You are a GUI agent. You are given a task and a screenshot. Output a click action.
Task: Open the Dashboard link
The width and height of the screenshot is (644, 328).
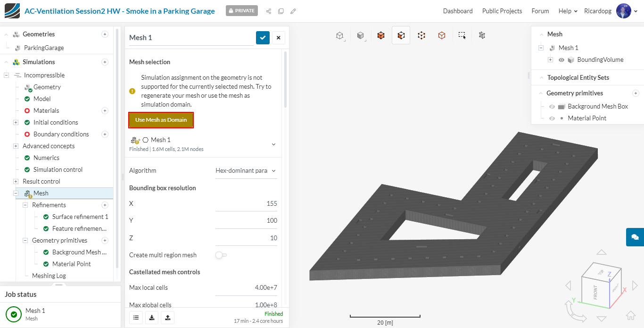(457, 11)
